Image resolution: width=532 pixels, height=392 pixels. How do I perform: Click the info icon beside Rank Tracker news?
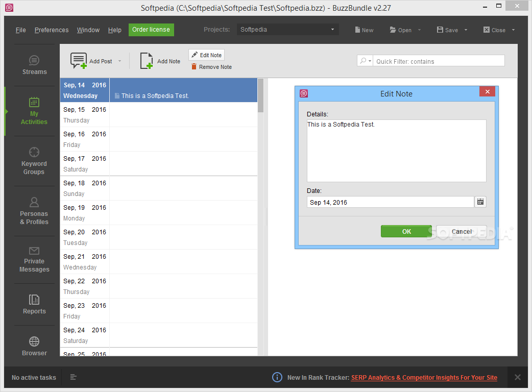tap(277, 377)
